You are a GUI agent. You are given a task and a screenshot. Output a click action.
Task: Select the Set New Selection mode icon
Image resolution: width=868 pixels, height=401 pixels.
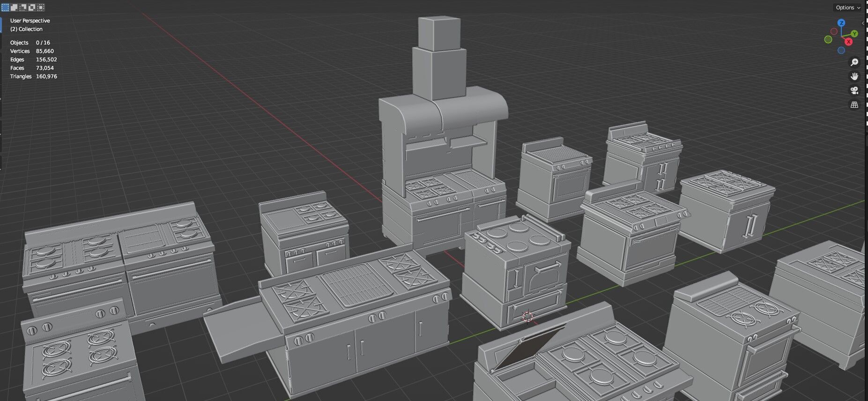click(6, 7)
